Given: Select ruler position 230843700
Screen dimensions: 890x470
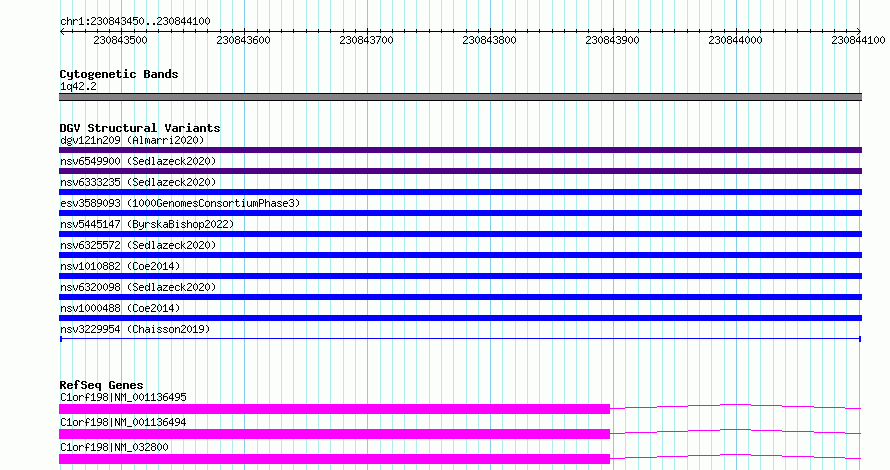Looking at the screenshot, I should pyautogui.click(x=366, y=40).
